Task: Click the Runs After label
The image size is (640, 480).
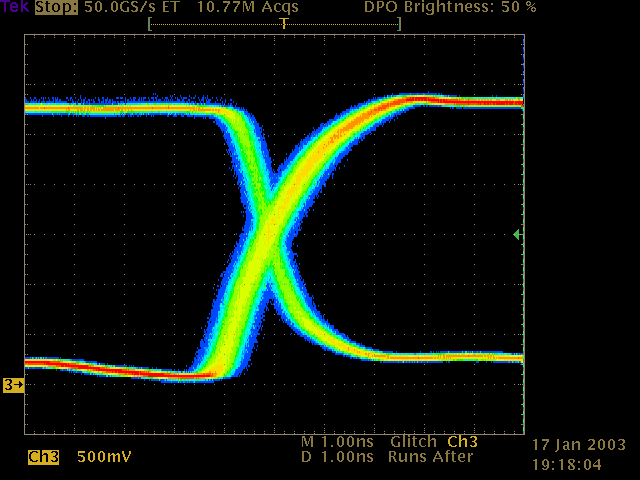Action: [x=431, y=457]
